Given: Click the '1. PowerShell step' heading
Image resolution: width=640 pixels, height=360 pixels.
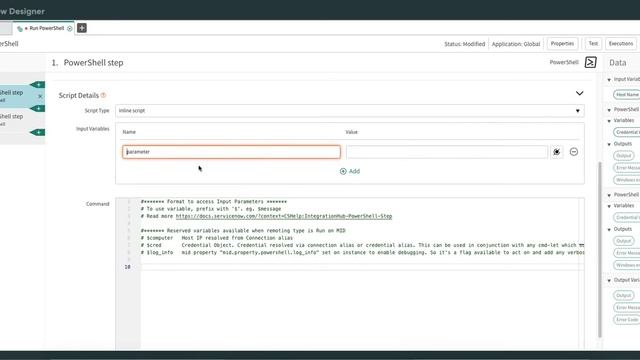Looking at the screenshot, I should (87, 62).
